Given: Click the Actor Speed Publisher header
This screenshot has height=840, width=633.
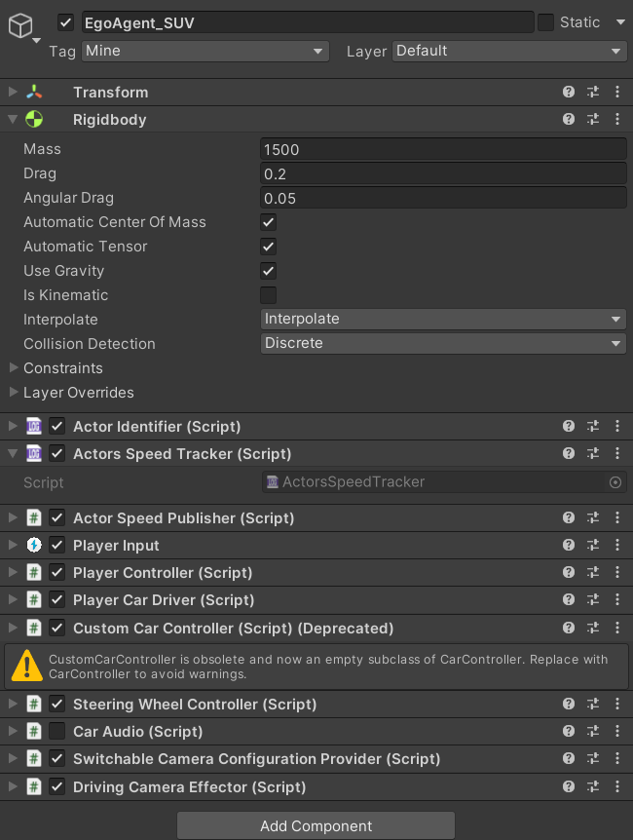Looking at the screenshot, I should 316,517.
